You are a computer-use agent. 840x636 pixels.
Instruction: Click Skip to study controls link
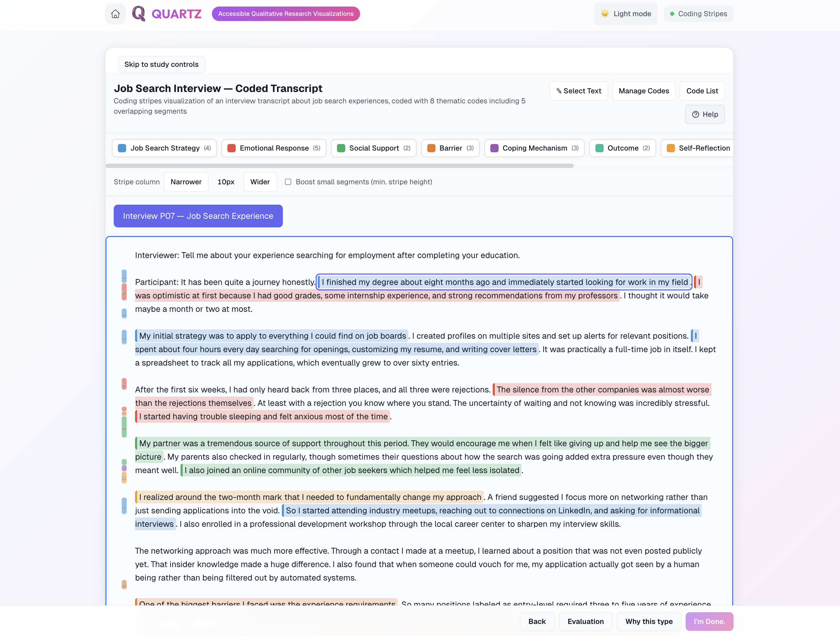tap(161, 64)
